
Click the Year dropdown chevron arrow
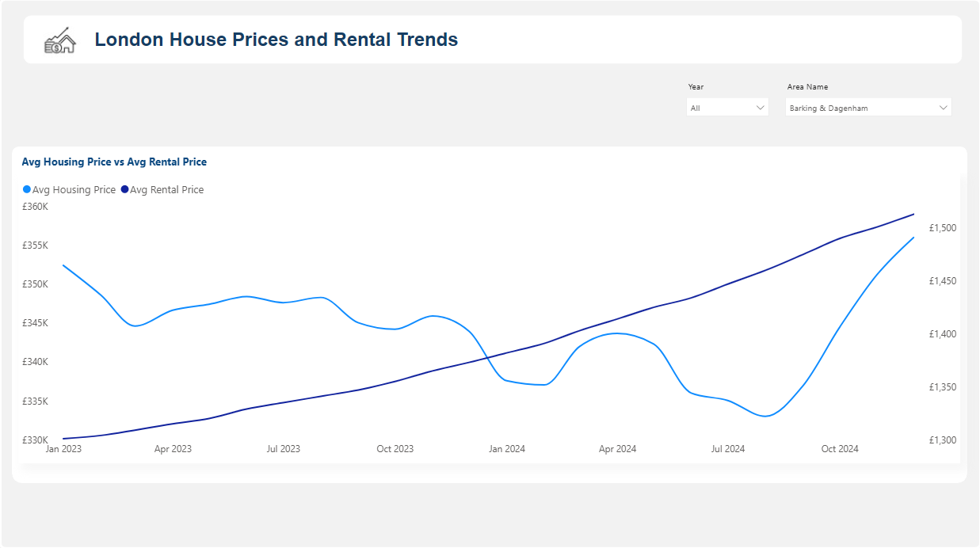tap(761, 108)
